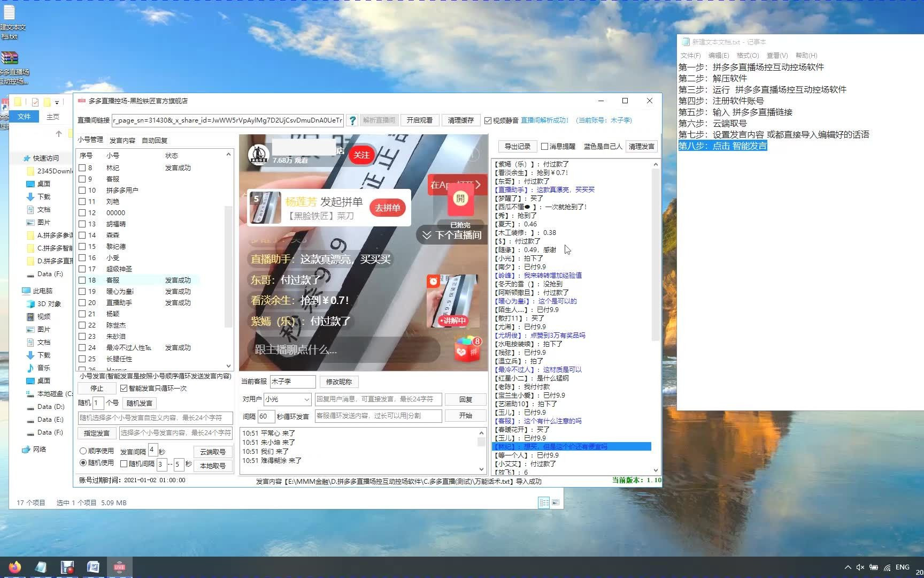Click the gift box icon in live video
Image resolution: width=924 pixels, height=578 pixels.
point(468,349)
